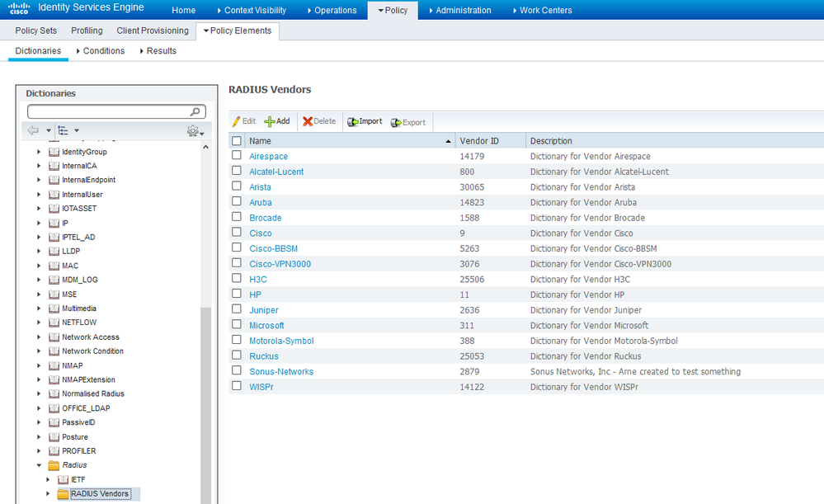
Task: Open the Motorola-Symbol vendor link
Action: point(281,341)
